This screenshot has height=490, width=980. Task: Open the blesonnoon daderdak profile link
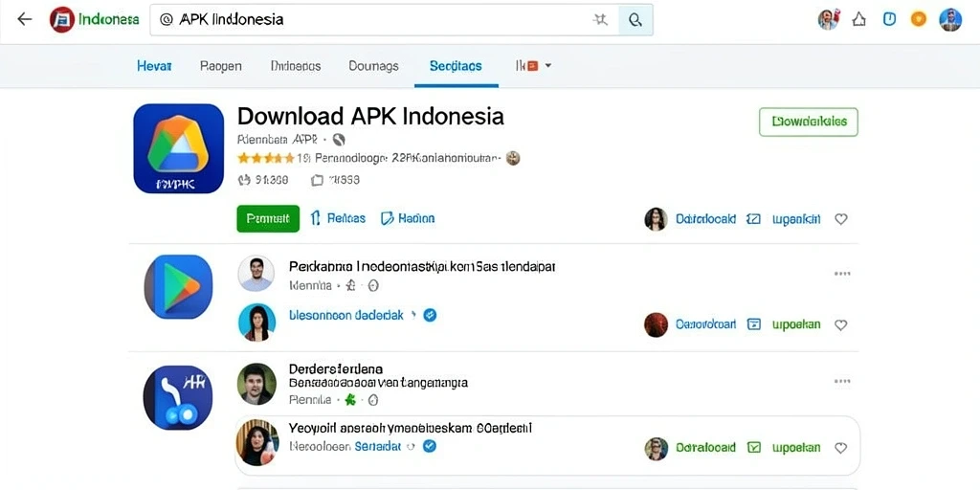point(346,315)
